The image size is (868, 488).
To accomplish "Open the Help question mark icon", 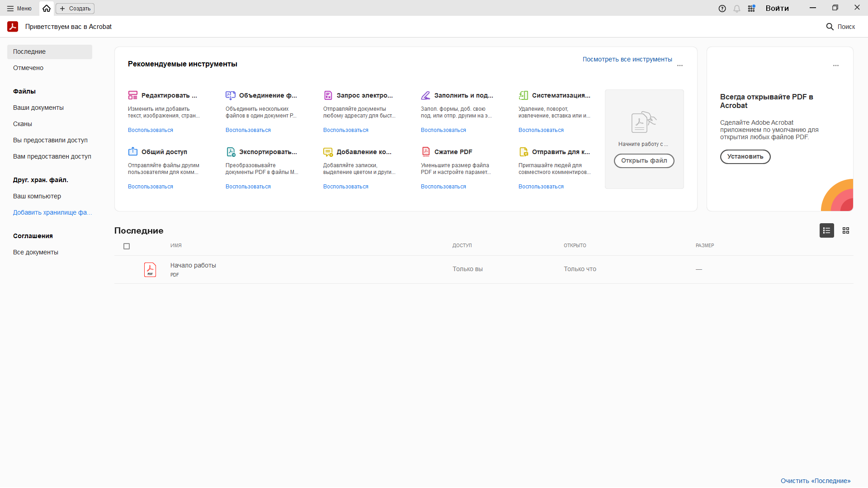I will (722, 9).
